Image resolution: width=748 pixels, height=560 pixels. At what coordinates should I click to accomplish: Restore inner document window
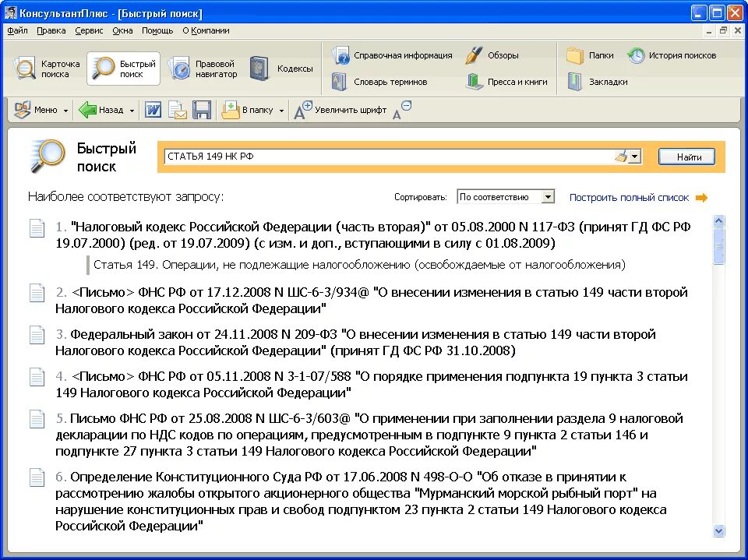723,31
